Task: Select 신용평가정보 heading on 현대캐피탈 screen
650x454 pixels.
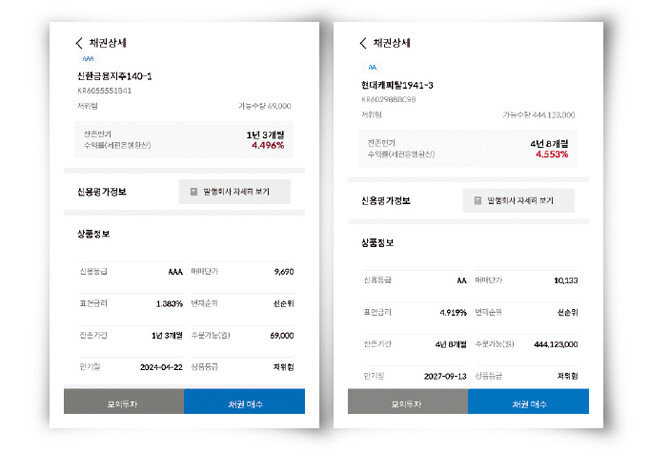Action: 386,201
